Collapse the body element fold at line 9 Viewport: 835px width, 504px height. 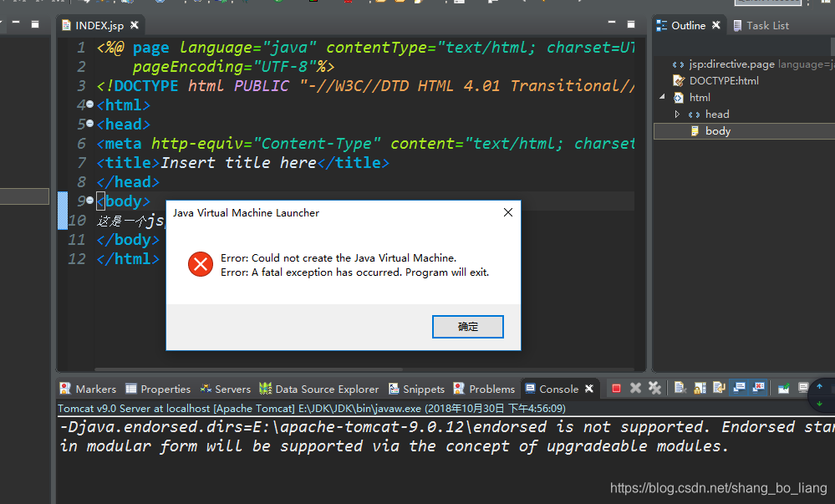pos(89,201)
